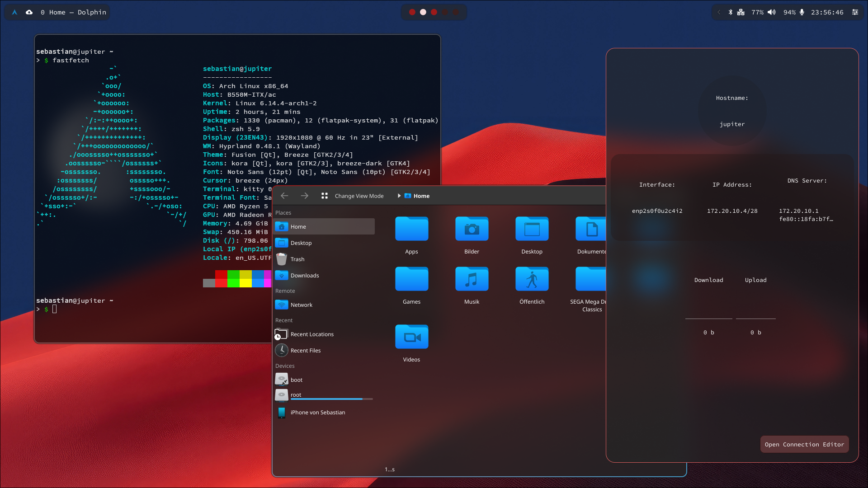Open the Change View Mode dropdown
Image resolution: width=868 pixels, height=488 pixels.
point(353,196)
